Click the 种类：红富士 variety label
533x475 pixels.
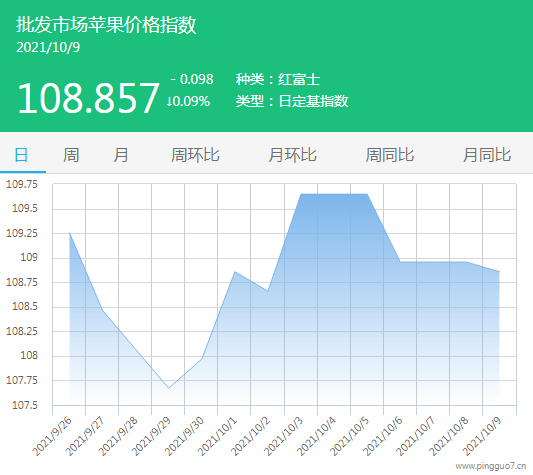click(278, 80)
